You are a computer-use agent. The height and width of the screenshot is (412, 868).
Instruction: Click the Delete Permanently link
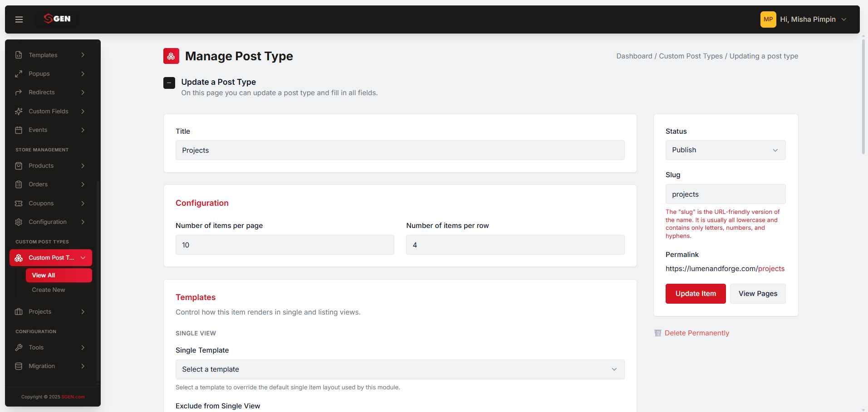(697, 333)
